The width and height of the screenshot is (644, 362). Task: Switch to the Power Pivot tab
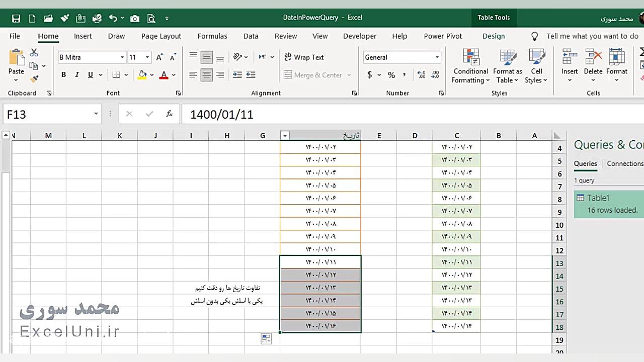pyautogui.click(x=443, y=36)
